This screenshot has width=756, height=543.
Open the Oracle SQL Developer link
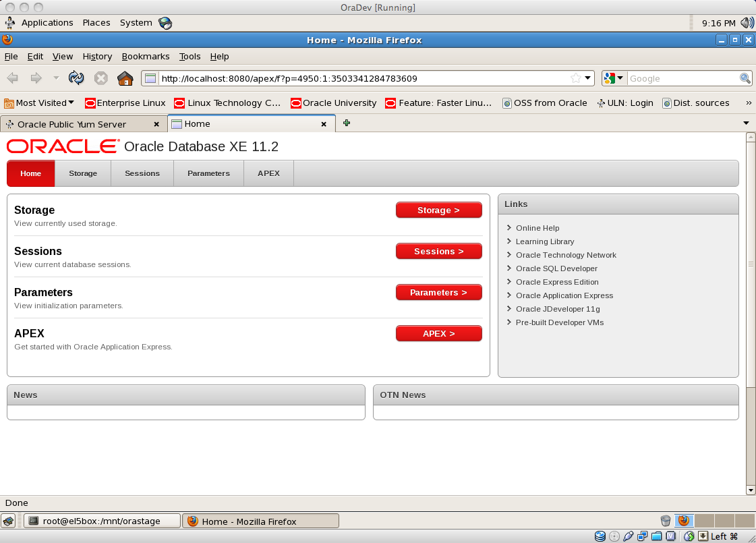[556, 268]
